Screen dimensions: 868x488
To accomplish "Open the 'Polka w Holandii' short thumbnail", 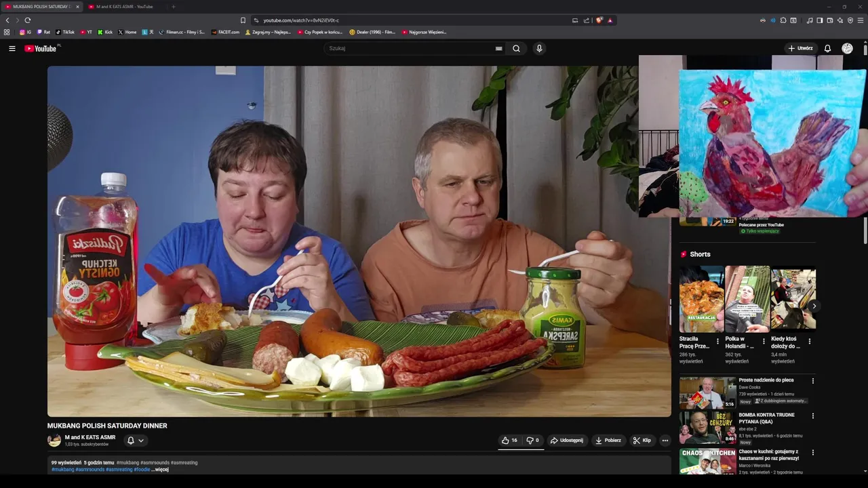I will click(x=747, y=299).
